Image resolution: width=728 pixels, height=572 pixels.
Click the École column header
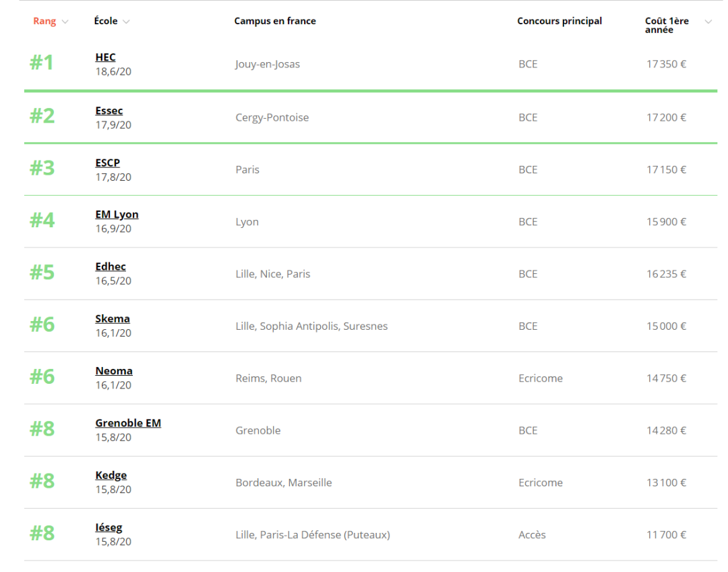click(x=106, y=21)
